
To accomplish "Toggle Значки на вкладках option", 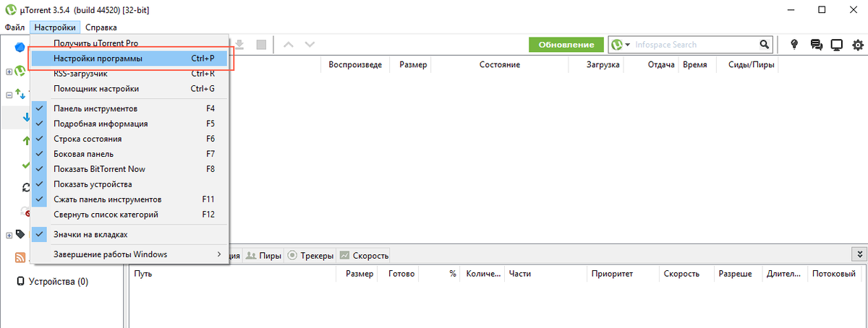I will click(130, 235).
